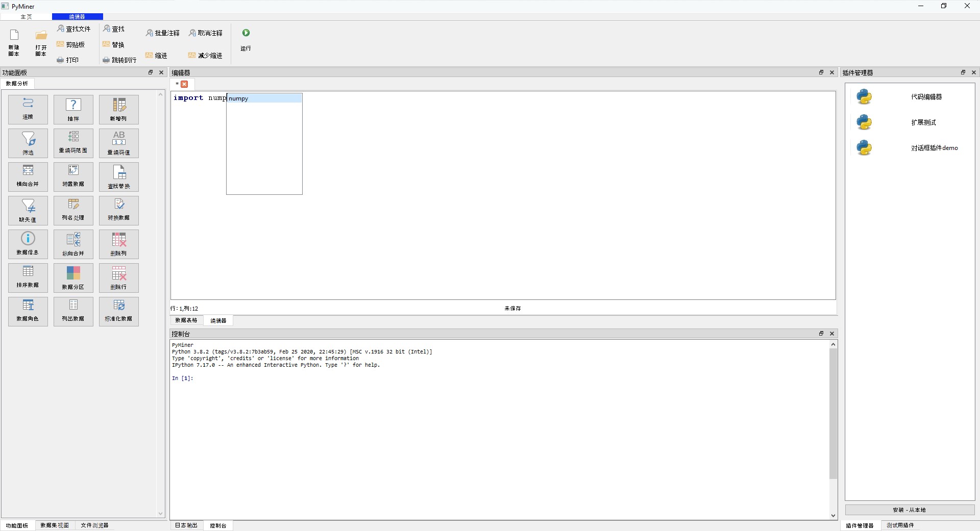Open the 替换 replace tool

[113, 44]
